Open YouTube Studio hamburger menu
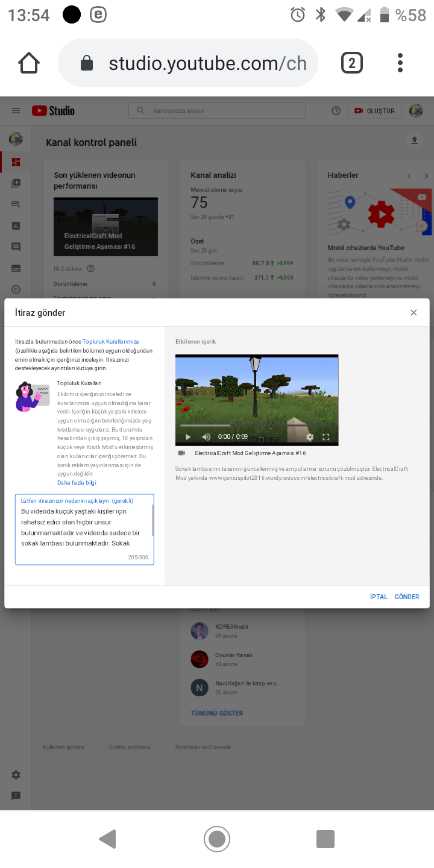Image resolution: width=434 pixels, height=868 pixels. pyautogui.click(x=16, y=111)
